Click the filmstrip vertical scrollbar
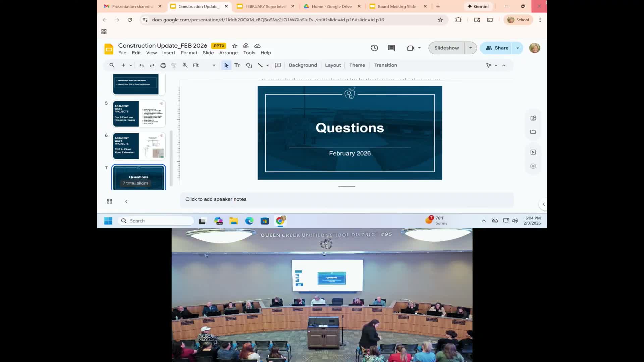 pyautogui.click(x=171, y=158)
